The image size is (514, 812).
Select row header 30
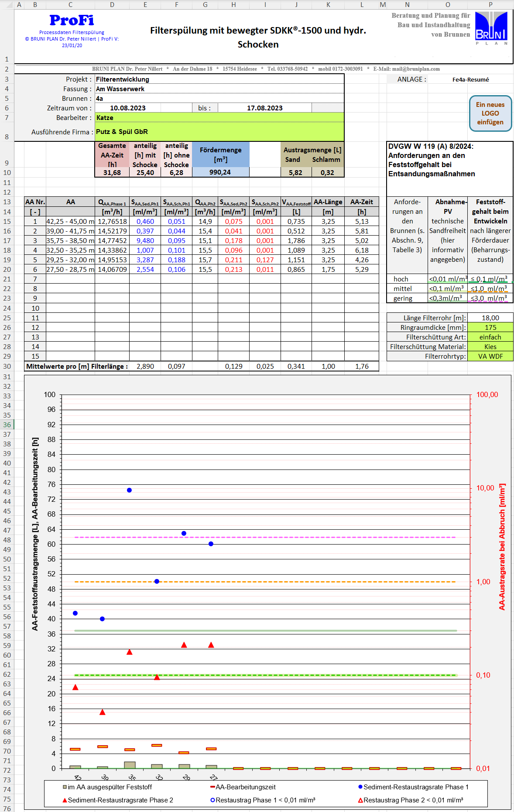click(7, 367)
